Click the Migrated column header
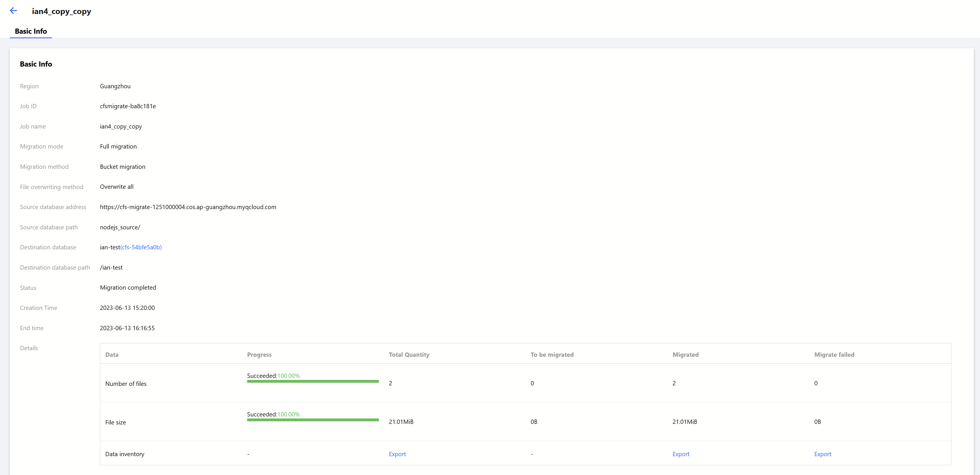The width and height of the screenshot is (980, 475). pos(685,354)
